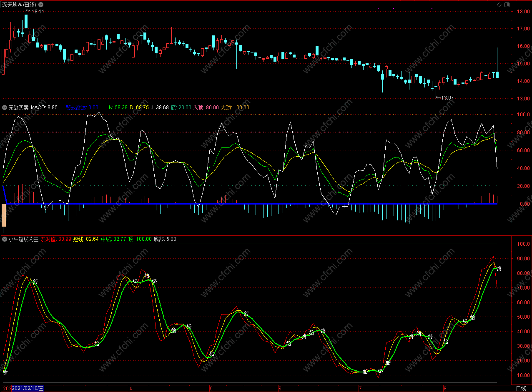Click the J: 38.68 value
This screenshot has width=532, height=392.
tap(160, 107)
